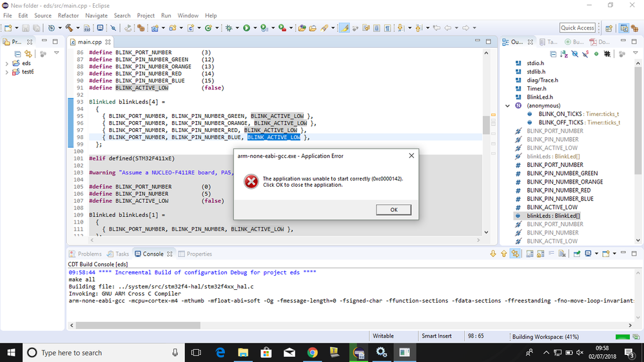644x362 pixels.
Task: Click the editor vertical scrollbar down arrow
Action: click(486, 233)
